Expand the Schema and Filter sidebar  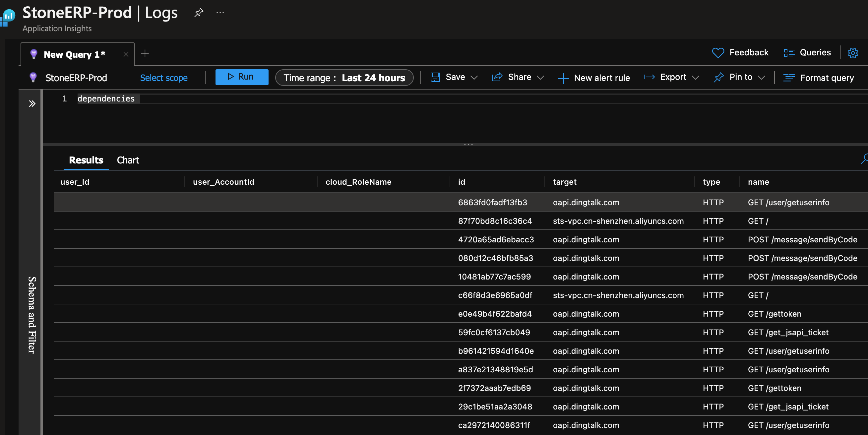(x=32, y=103)
